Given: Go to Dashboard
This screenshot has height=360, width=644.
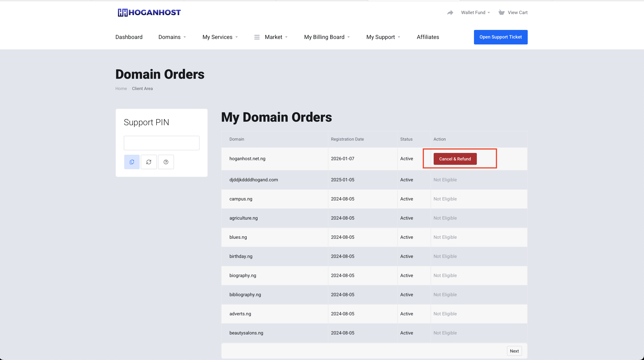Looking at the screenshot, I should [x=129, y=37].
